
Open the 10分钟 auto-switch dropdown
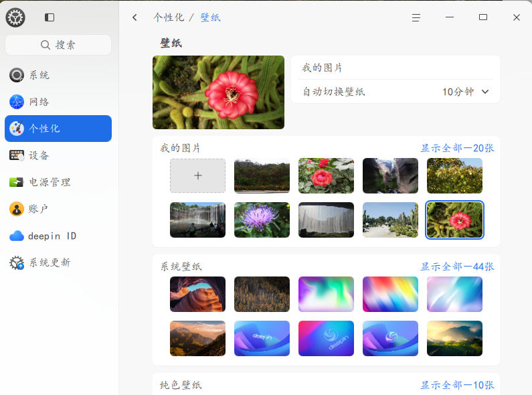[465, 92]
